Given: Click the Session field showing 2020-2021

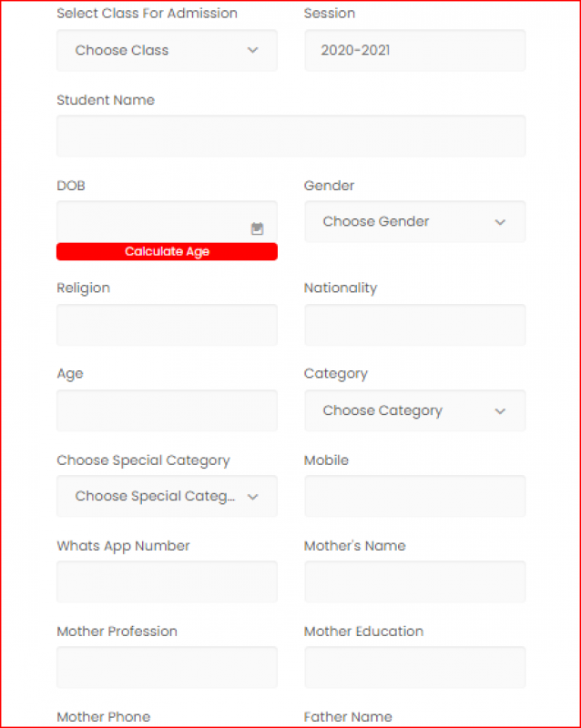Looking at the screenshot, I should 414,50.
